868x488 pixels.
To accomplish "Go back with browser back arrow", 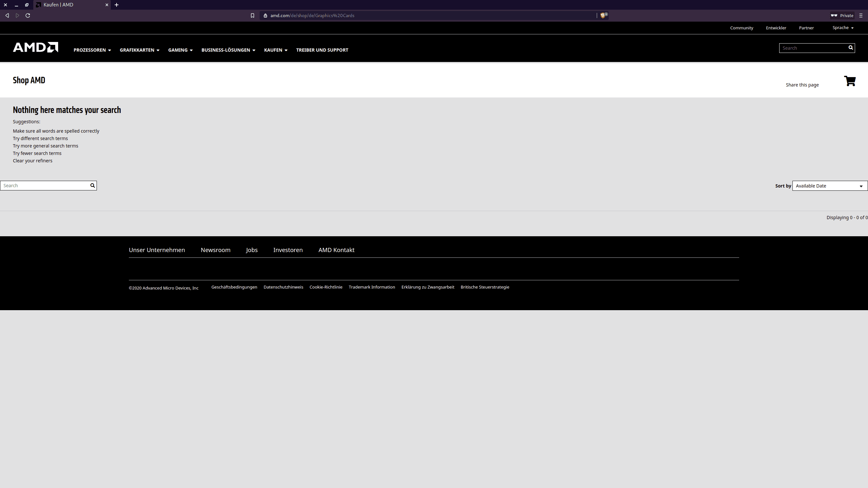I will (x=7, y=15).
